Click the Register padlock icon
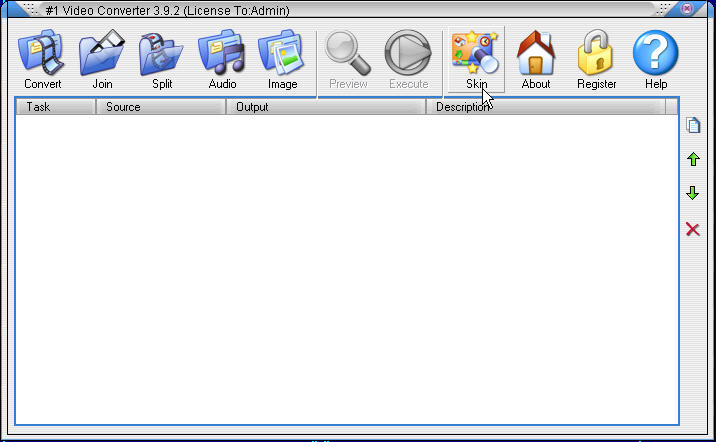 pyautogui.click(x=596, y=60)
